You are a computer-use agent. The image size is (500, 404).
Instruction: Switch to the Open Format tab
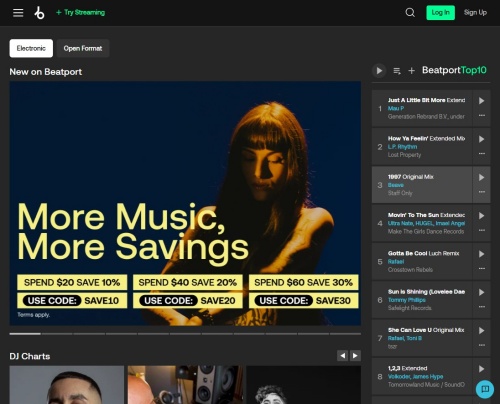pos(83,48)
